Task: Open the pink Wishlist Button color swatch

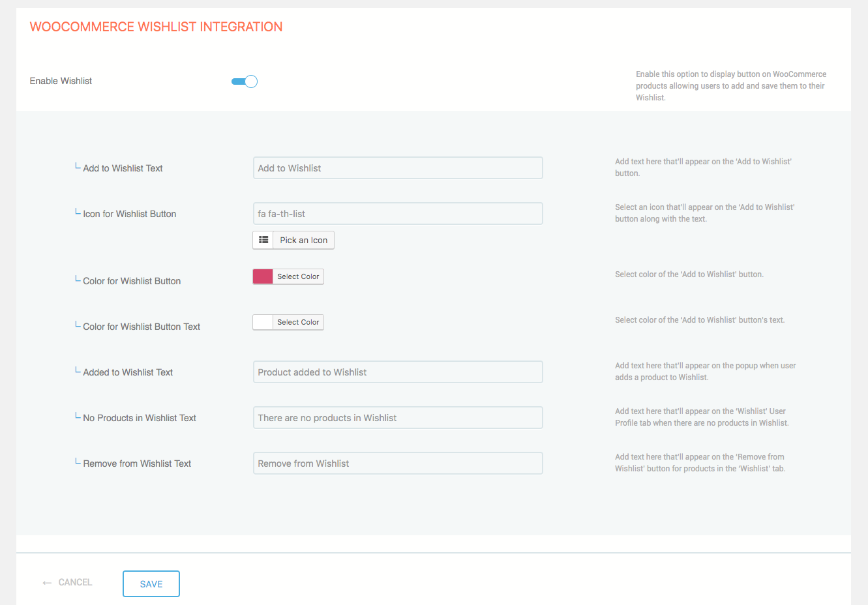Action: point(263,276)
